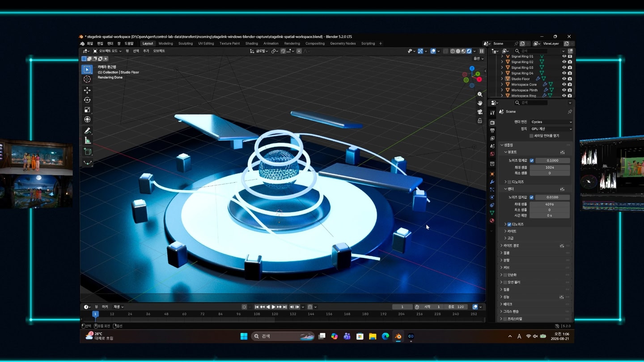Enable the 모션 블러 checkbox
Image resolution: width=644 pixels, height=362 pixels.
[x=505, y=282]
